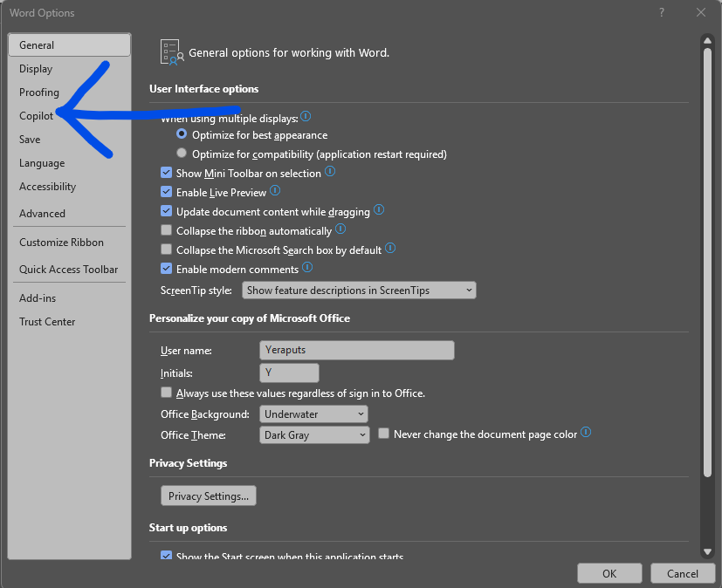Expand the Office Background dropdown
This screenshot has height=588, width=722.
tap(313, 414)
